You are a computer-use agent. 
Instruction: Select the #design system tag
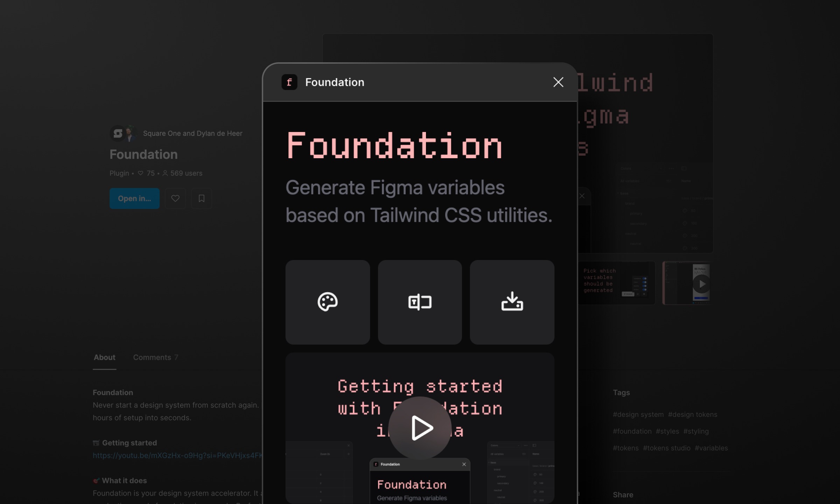(638, 414)
